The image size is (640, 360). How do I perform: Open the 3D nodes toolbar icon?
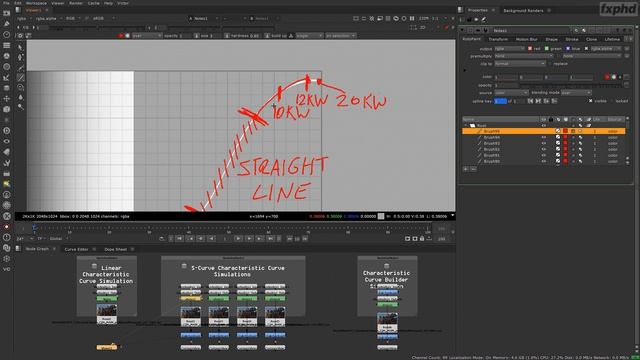(x=7, y=109)
